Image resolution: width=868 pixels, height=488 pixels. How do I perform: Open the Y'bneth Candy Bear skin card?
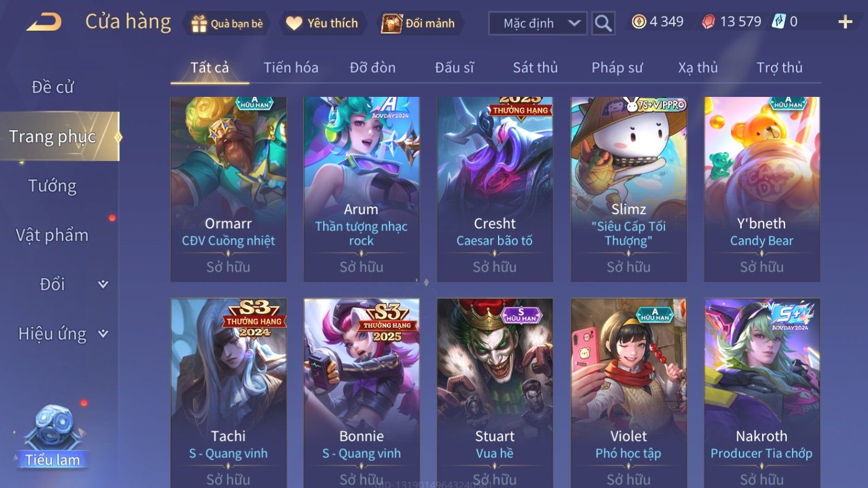[761, 189]
